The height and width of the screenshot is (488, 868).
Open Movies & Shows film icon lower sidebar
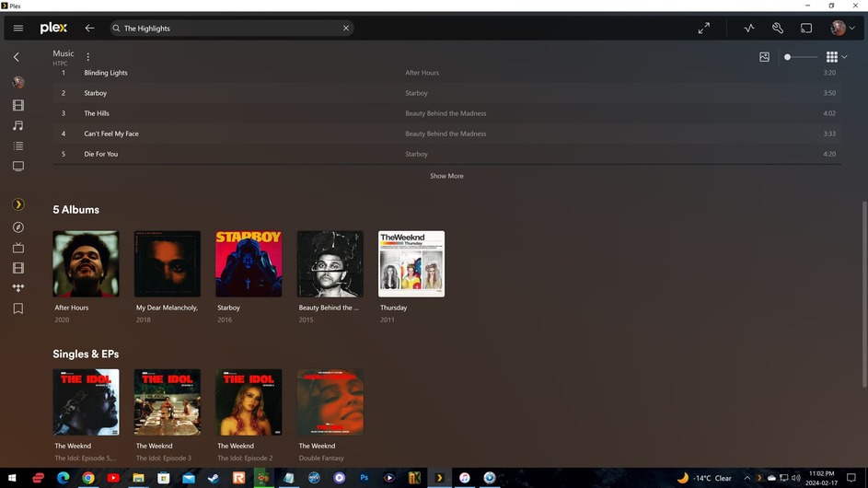coord(18,268)
